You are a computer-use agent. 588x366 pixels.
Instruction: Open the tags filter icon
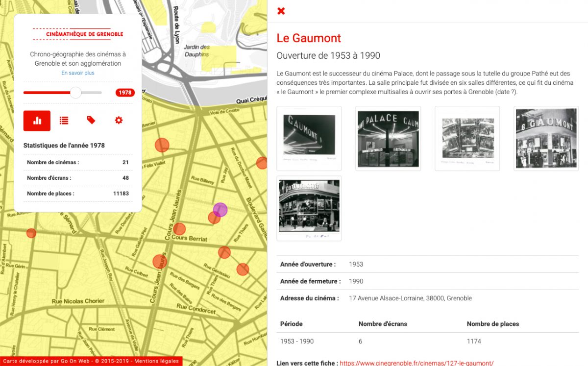click(91, 121)
